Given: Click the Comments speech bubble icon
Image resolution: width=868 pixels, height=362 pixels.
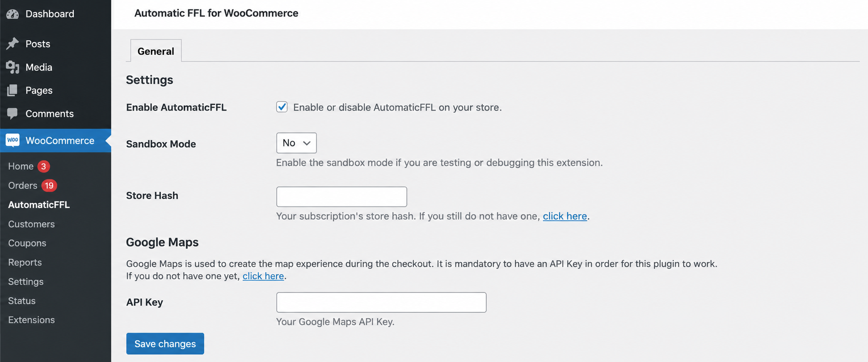Looking at the screenshot, I should 13,114.
